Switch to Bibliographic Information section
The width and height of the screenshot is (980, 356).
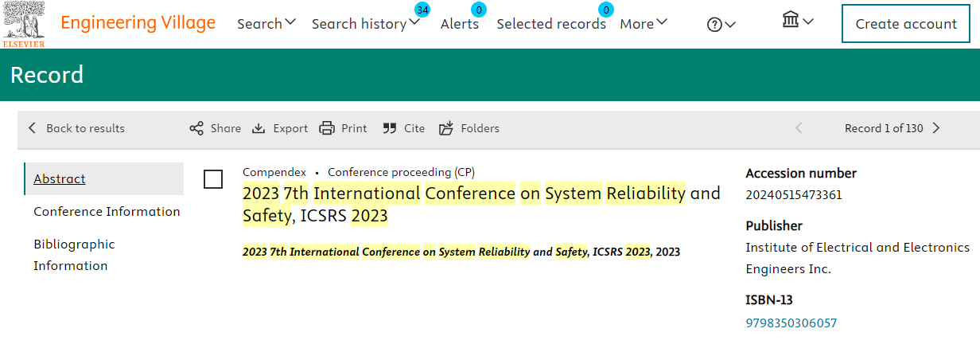click(74, 255)
